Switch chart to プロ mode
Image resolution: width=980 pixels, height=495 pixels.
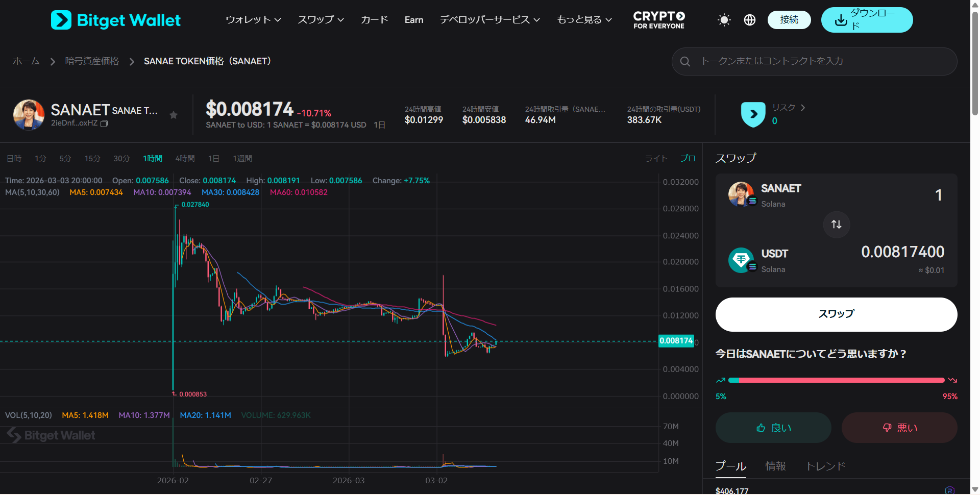[688, 158]
